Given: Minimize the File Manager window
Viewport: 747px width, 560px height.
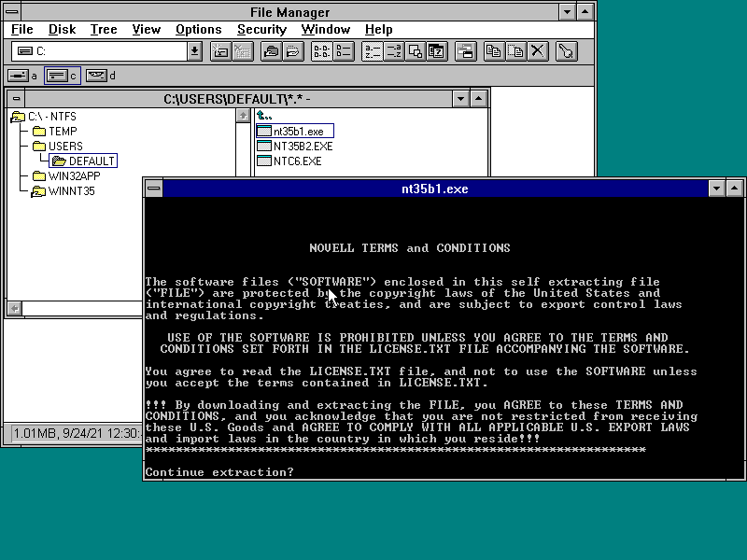Looking at the screenshot, I should click(567, 12).
